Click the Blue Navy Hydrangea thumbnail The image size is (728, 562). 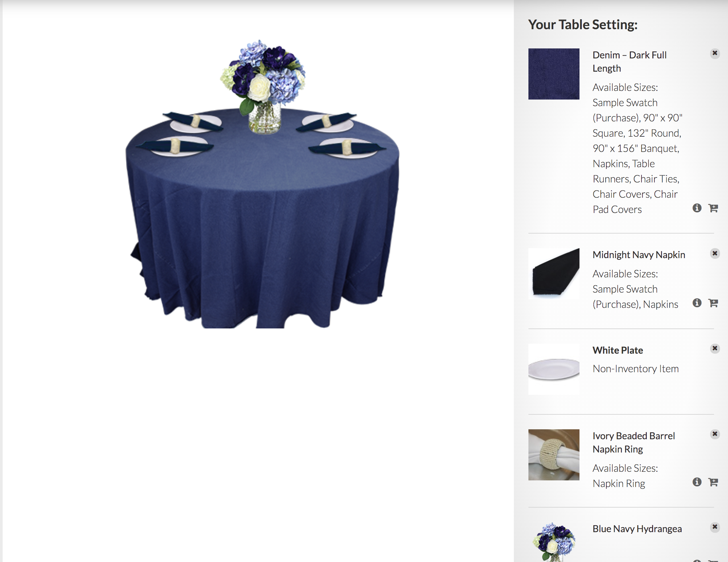point(554,542)
